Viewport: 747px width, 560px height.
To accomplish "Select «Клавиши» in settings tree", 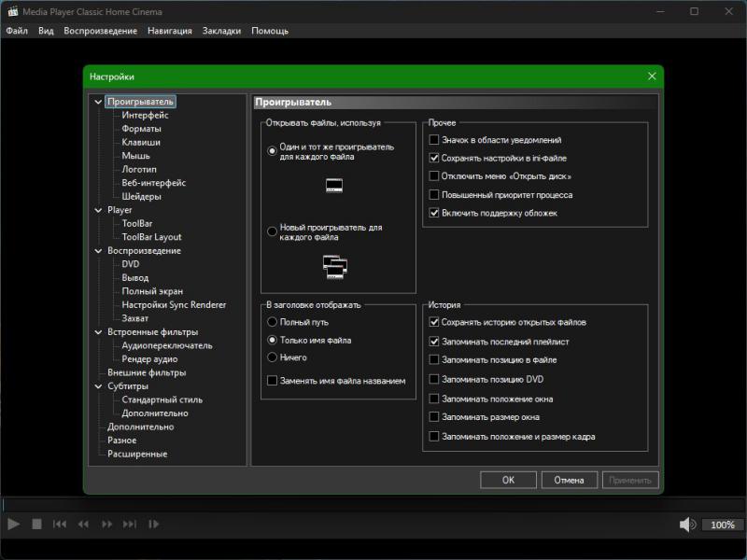I will click(x=141, y=142).
